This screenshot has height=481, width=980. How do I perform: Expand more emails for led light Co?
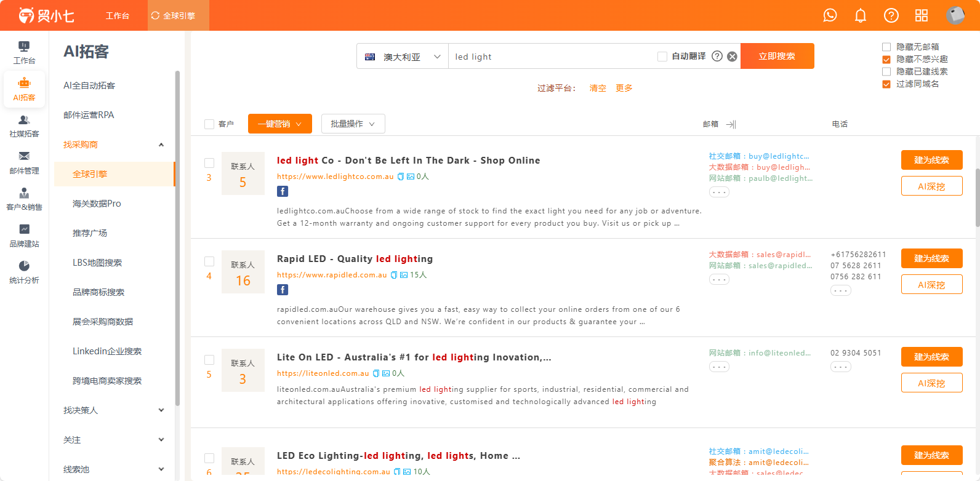pos(719,193)
